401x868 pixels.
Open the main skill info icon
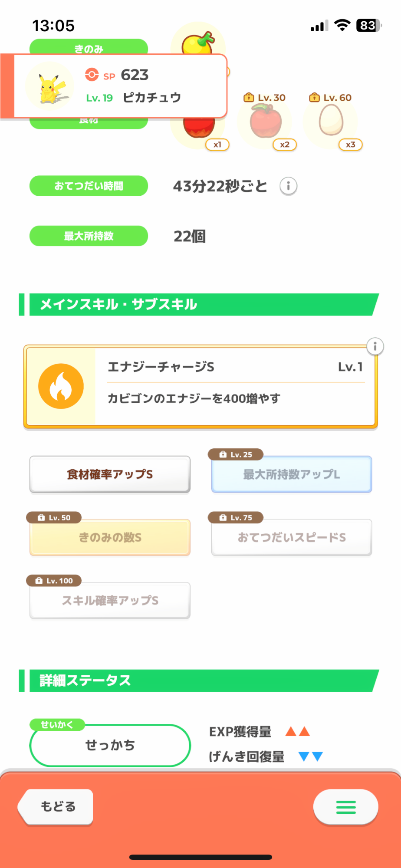click(x=375, y=346)
